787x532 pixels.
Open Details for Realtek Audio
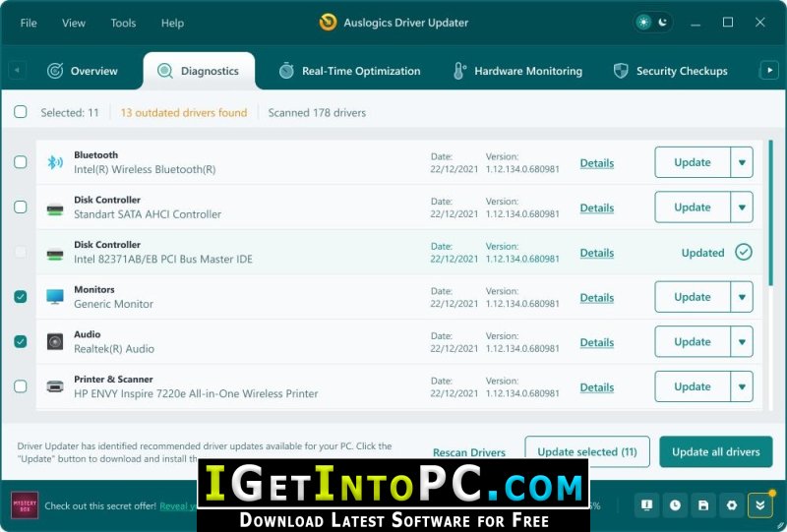[597, 342]
